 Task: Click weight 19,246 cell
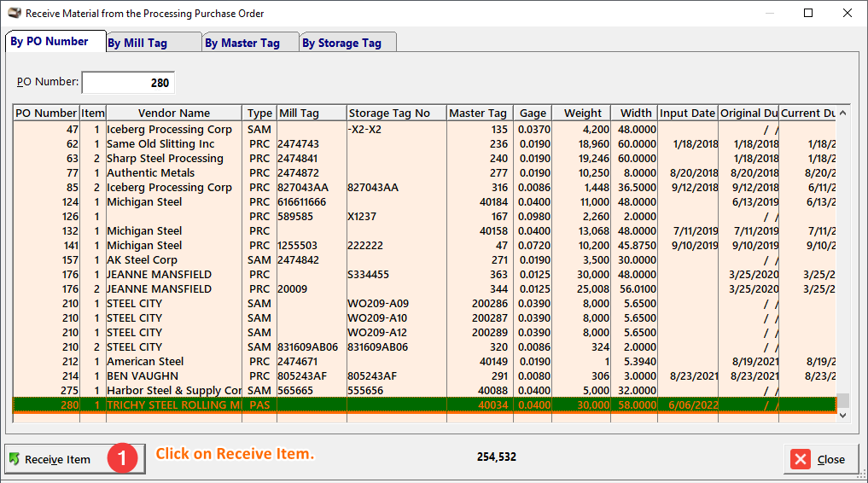click(x=581, y=158)
